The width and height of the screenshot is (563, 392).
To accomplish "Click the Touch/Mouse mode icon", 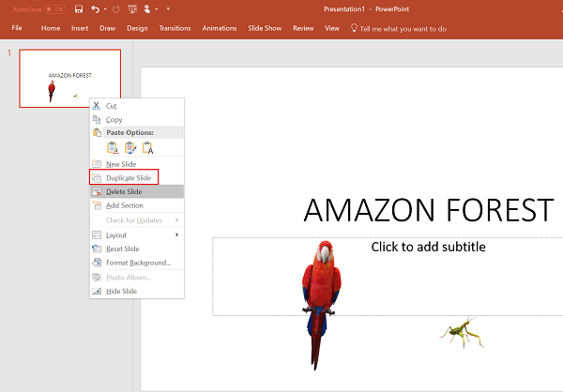I will (x=147, y=9).
